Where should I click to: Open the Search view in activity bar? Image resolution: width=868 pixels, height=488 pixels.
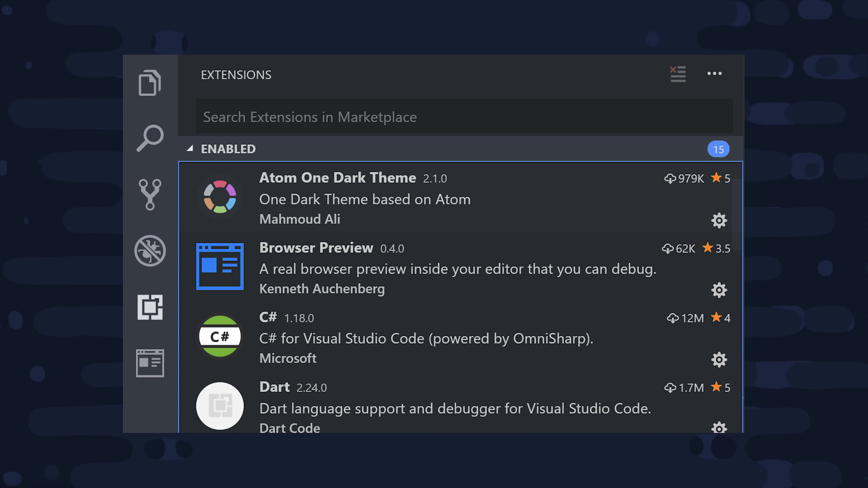point(150,138)
